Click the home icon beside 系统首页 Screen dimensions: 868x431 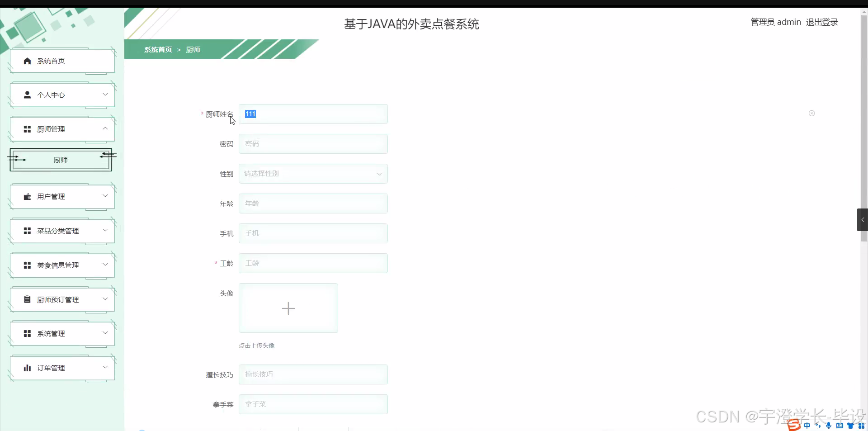click(x=27, y=60)
